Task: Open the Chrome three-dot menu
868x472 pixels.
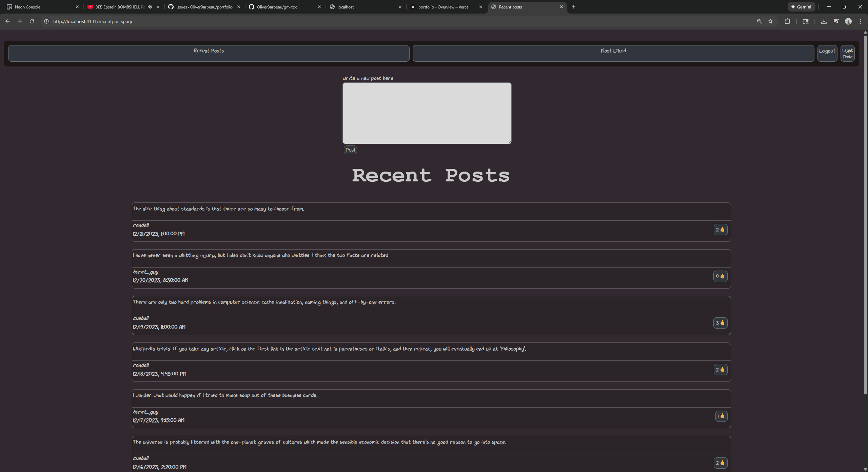Action: coord(860,21)
